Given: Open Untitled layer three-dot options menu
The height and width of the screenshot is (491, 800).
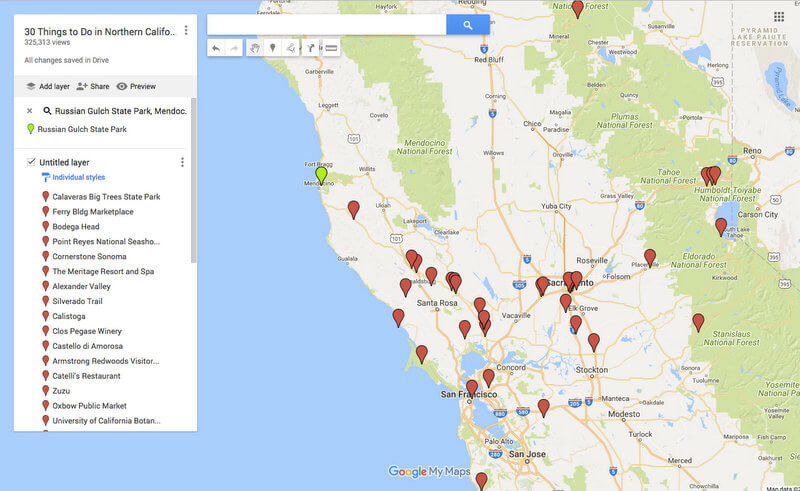Looking at the screenshot, I should point(182,162).
